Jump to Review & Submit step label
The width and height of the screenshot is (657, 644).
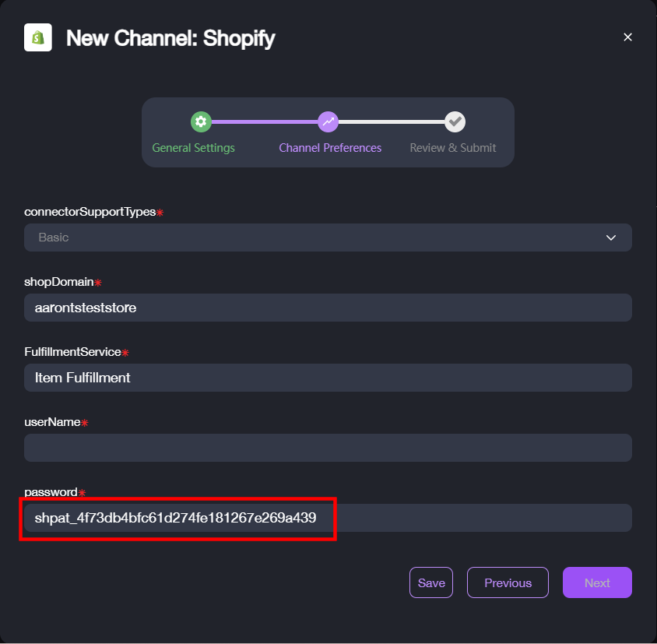click(x=453, y=148)
